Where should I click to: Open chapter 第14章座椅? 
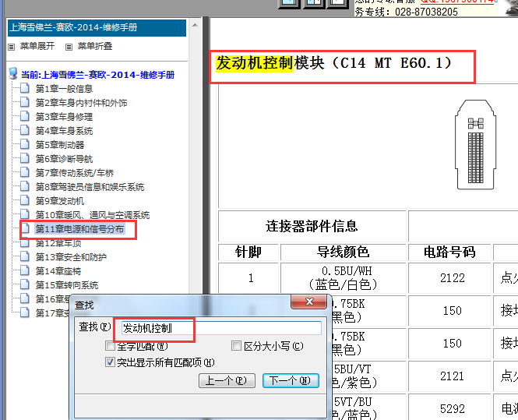pyautogui.click(x=58, y=271)
